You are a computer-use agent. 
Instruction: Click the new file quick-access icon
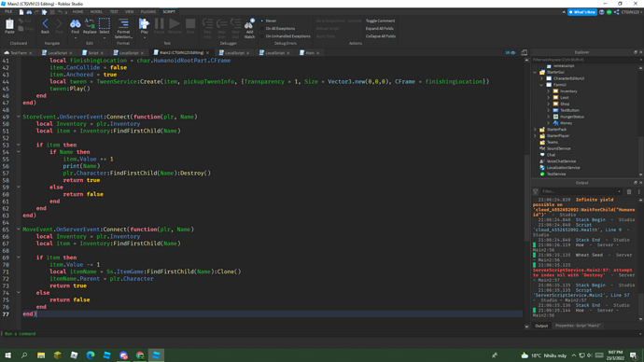21,12
